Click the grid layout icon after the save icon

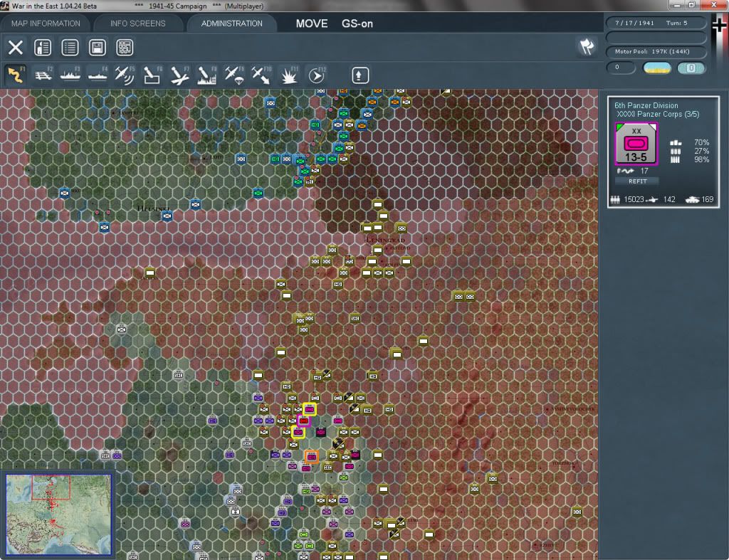coord(125,48)
